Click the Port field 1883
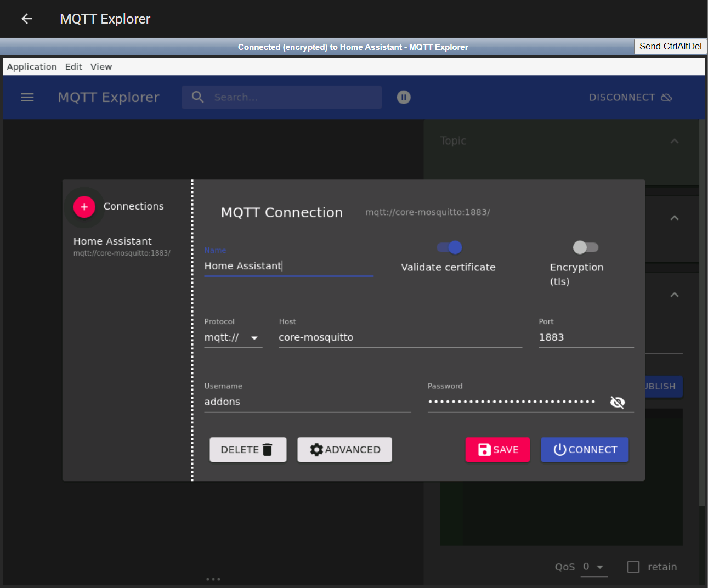This screenshot has height=588, width=708. tap(586, 337)
